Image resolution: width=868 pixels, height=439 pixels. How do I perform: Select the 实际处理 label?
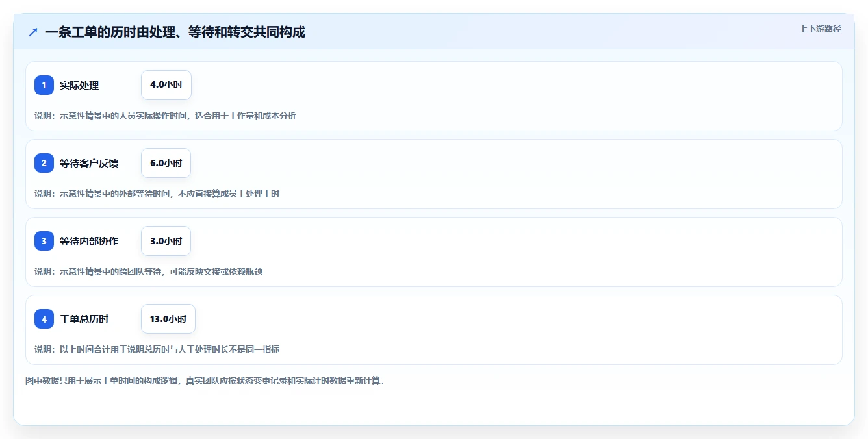pyautogui.click(x=79, y=85)
